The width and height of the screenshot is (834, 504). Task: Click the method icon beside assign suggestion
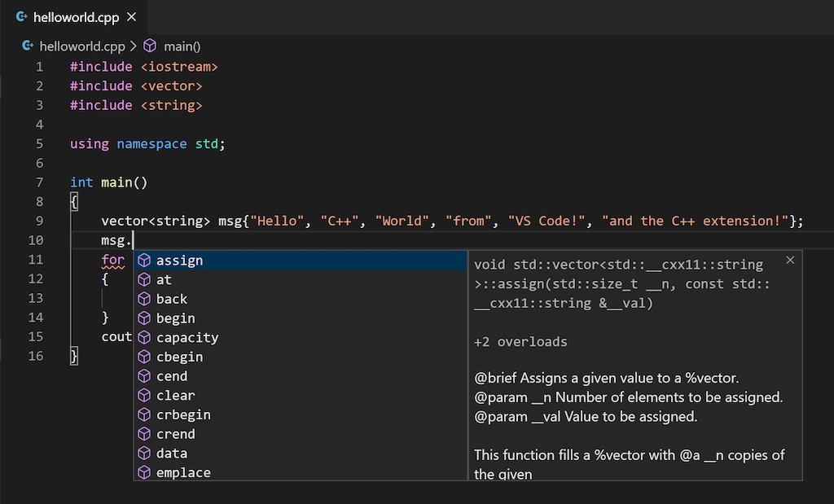(x=144, y=261)
